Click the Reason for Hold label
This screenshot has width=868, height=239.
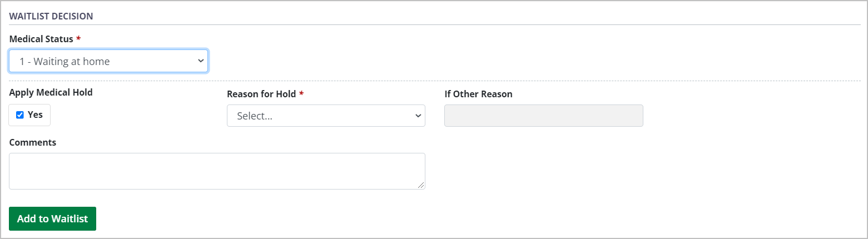pos(261,94)
